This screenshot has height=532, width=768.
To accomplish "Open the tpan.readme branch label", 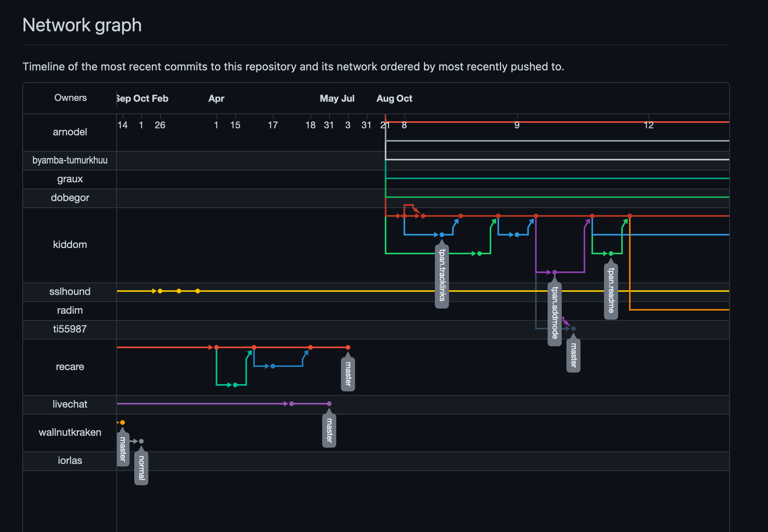I will pyautogui.click(x=611, y=291).
